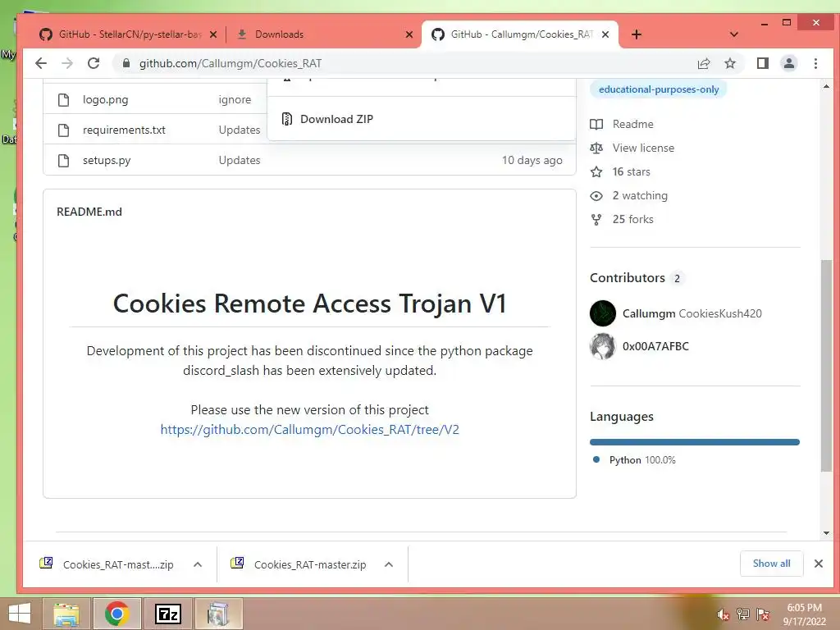Screen dimensions: 840x630
Task: Close the downloads bar
Action: (x=818, y=564)
